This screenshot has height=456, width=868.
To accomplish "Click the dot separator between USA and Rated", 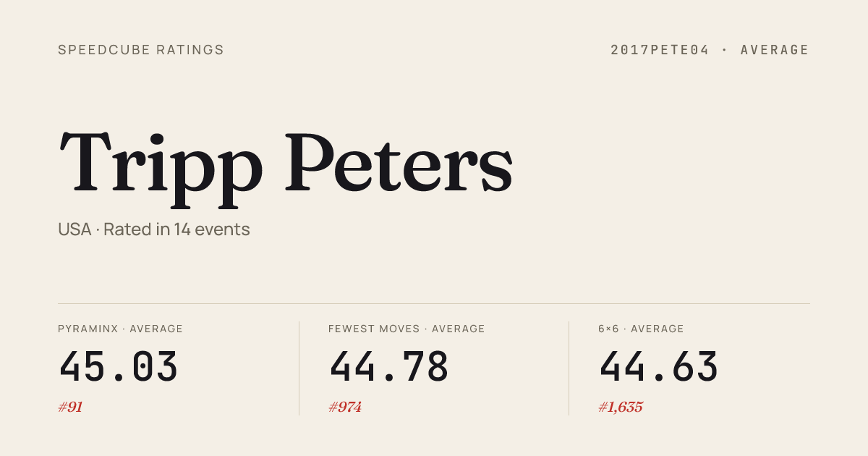I will pos(97,230).
